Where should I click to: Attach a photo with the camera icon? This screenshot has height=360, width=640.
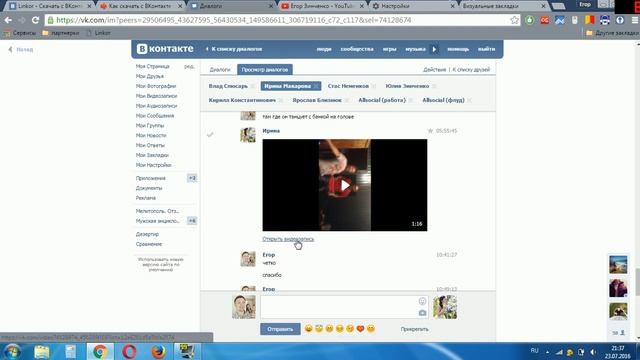422,313
